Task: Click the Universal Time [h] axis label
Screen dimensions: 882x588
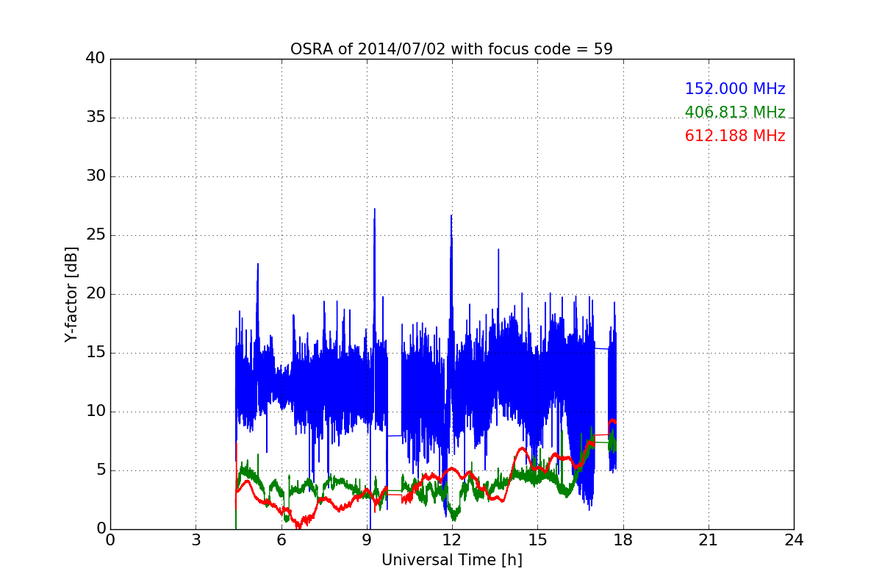Action: point(452,560)
